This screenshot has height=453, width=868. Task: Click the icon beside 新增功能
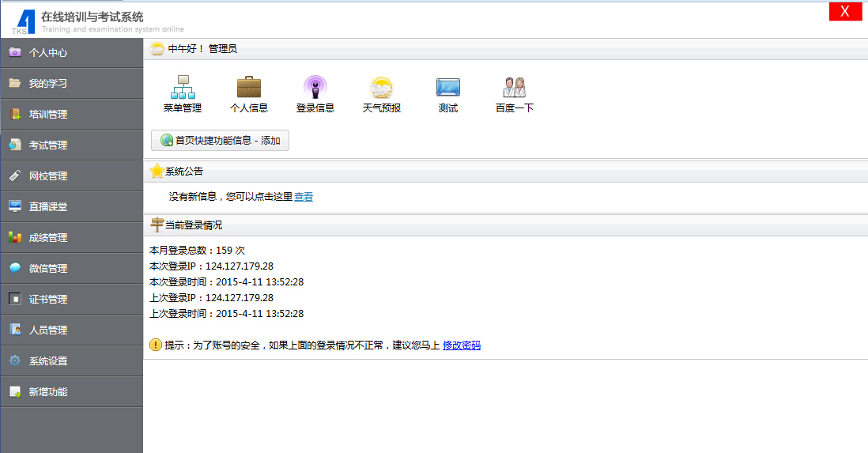15,391
